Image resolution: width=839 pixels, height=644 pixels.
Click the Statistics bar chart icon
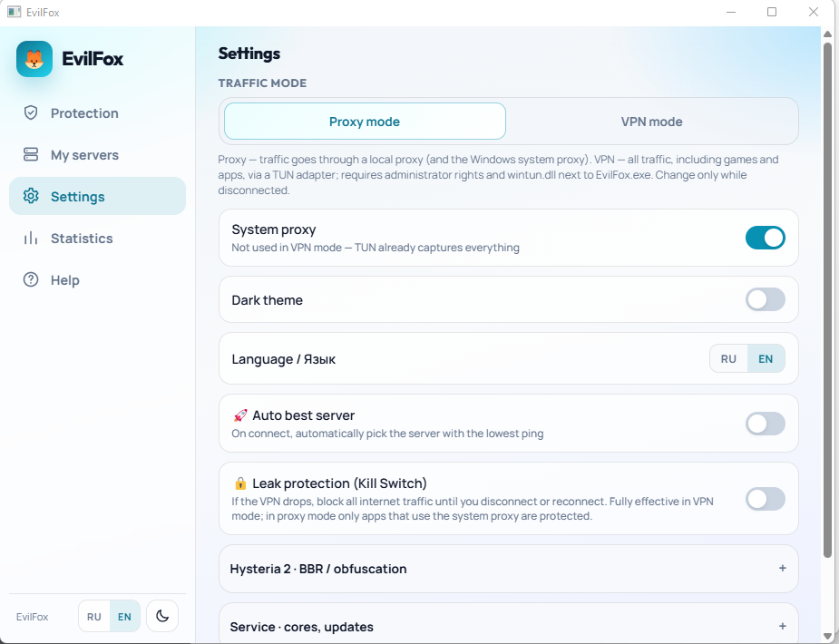pos(31,238)
